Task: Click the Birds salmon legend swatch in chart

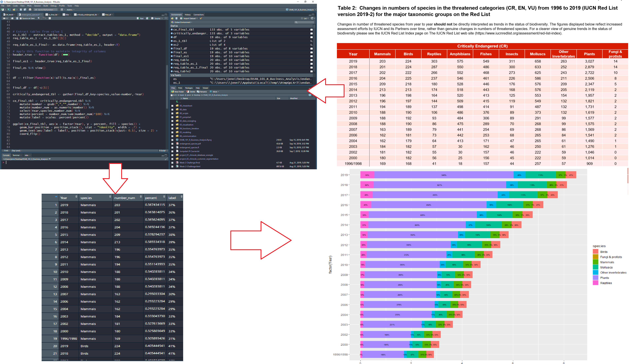Action: [x=596, y=252]
